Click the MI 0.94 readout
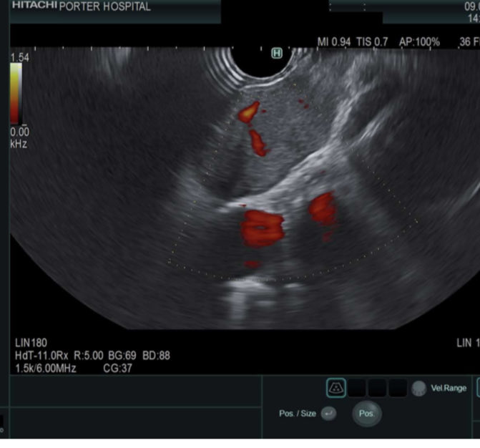This screenshot has height=448, width=480. coord(333,42)
